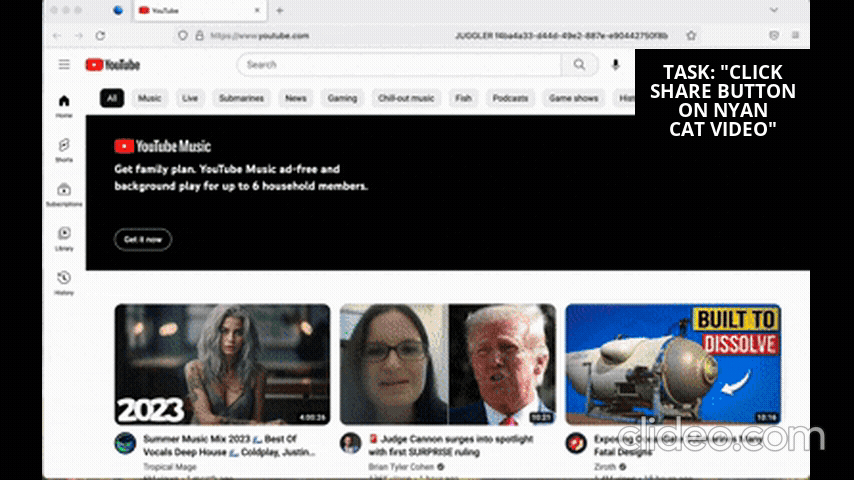This screenshot has width=854, height=480.
Task: Select the Game shows filter chip
Action: click(x=574, y=98)
